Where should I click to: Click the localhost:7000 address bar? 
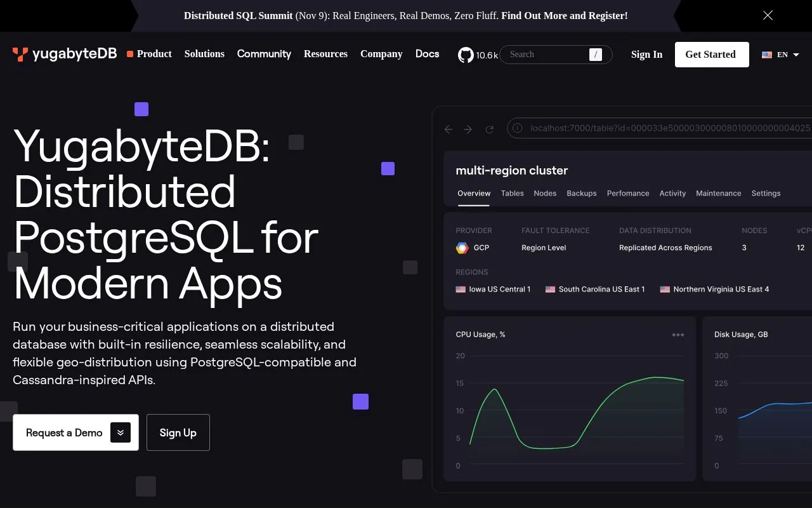tap(660, 128)
